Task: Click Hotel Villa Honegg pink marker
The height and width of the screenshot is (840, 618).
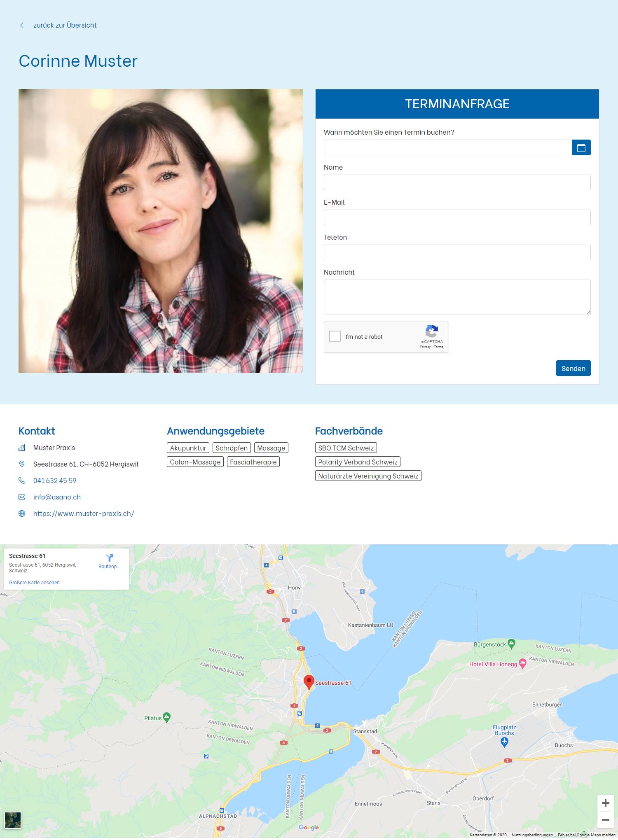Action: [x=522, y=664]
